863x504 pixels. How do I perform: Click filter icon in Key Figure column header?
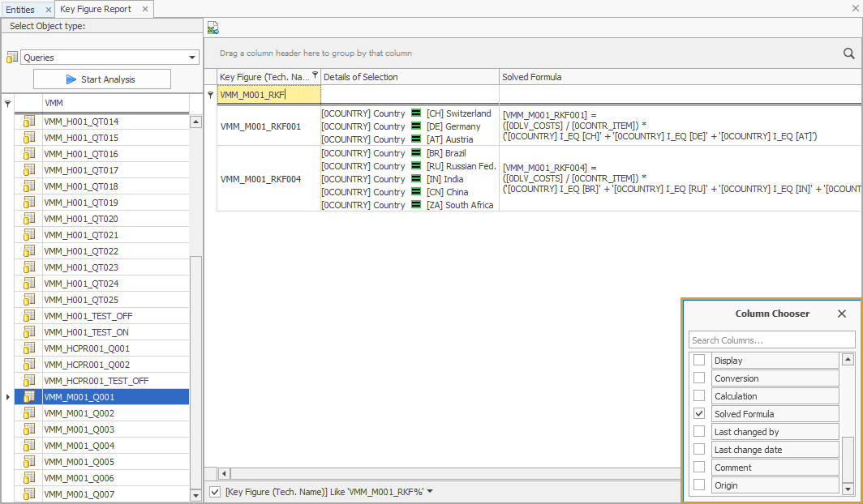(315, 76)
